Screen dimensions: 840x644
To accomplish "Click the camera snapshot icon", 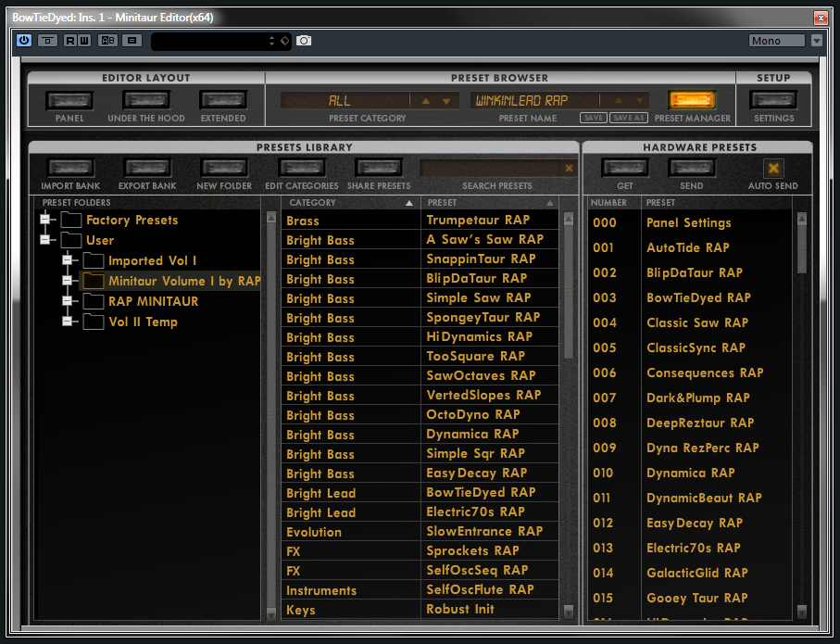I will [x=304, y=40].
